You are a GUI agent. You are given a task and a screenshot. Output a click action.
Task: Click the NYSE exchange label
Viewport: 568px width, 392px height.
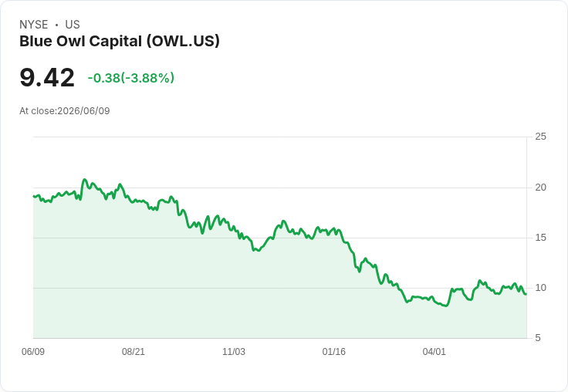tap(34, 25)
